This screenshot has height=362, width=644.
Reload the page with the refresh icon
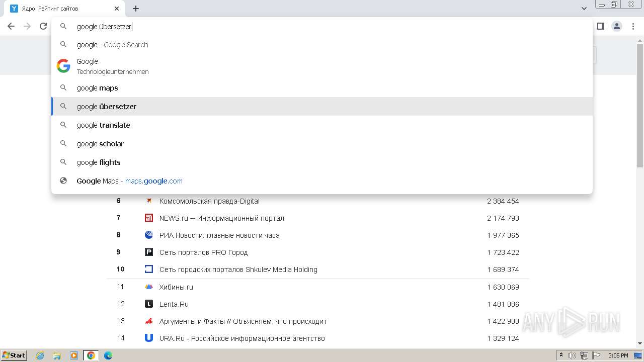pyautogui.click(x=43, y=26)
